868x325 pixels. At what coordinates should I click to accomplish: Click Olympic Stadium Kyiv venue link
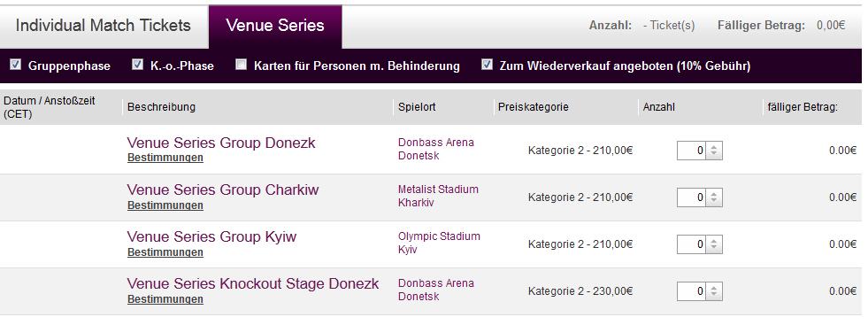439,243
